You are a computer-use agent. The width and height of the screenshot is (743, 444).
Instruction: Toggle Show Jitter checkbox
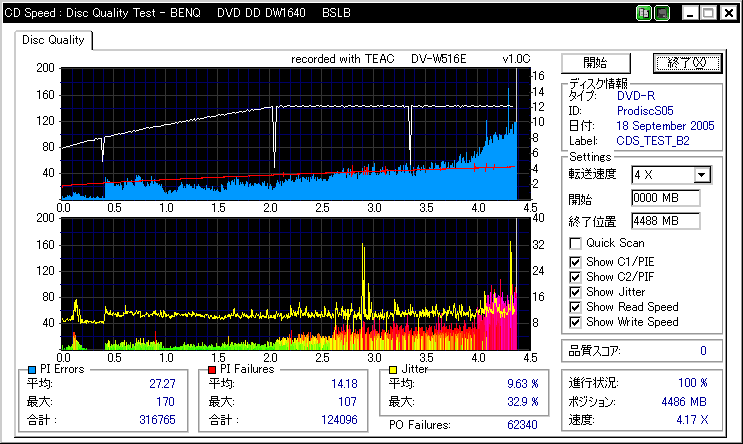click(575, 292)
